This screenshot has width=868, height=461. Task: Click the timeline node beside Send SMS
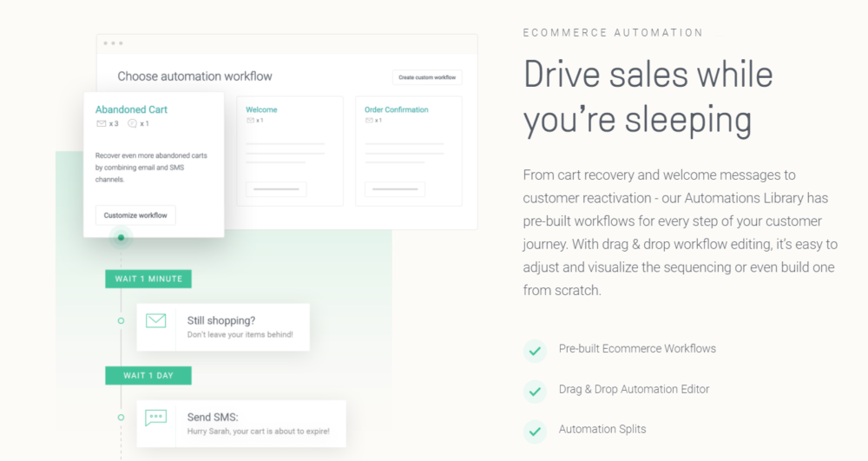[x=121, y=418]
